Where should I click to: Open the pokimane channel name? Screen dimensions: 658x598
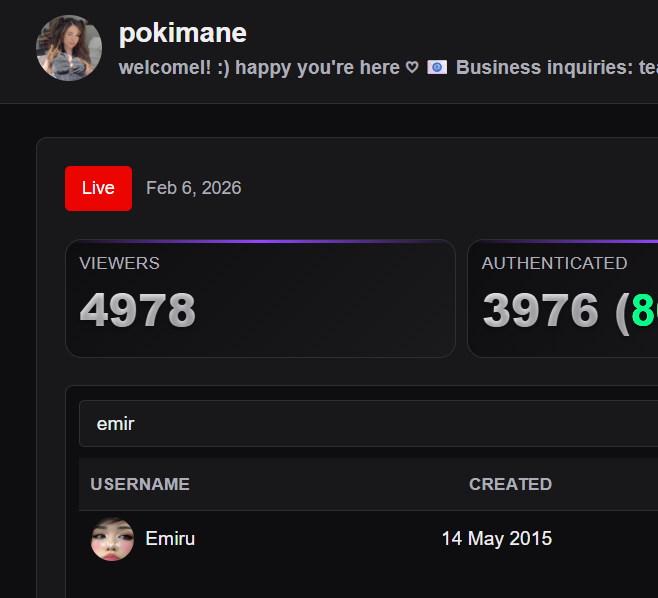pos(183,33)
